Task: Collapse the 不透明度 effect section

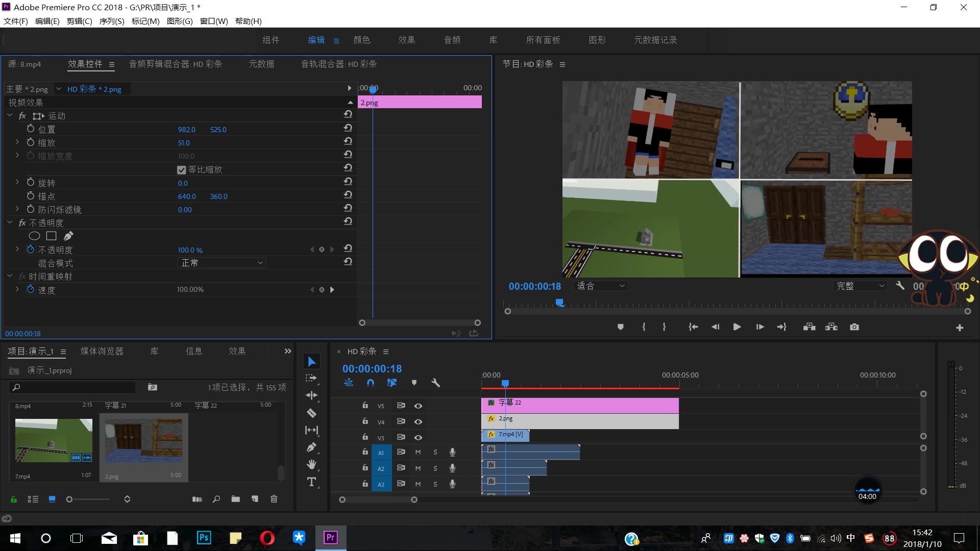Action: (10, 223)
